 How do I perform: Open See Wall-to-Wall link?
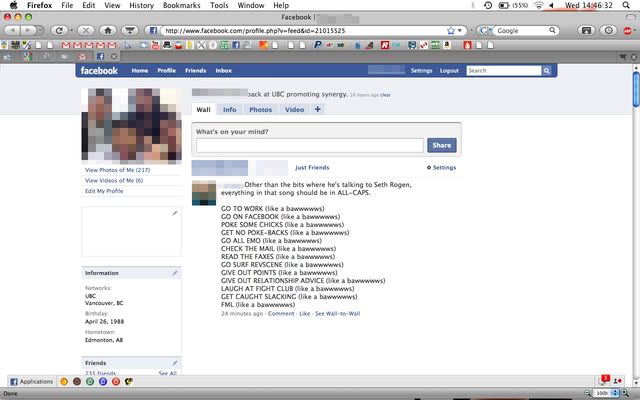[338, 313]
